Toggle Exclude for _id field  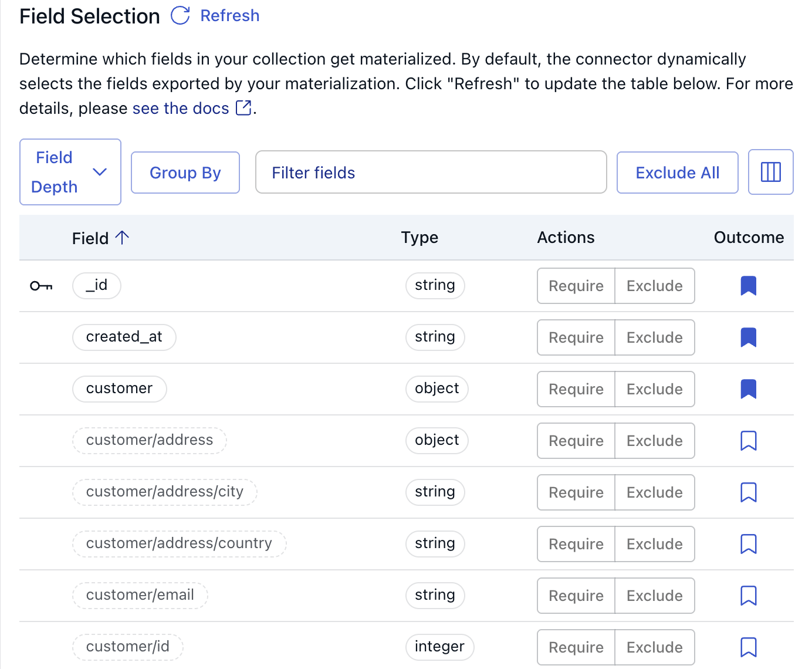(655, 286)
